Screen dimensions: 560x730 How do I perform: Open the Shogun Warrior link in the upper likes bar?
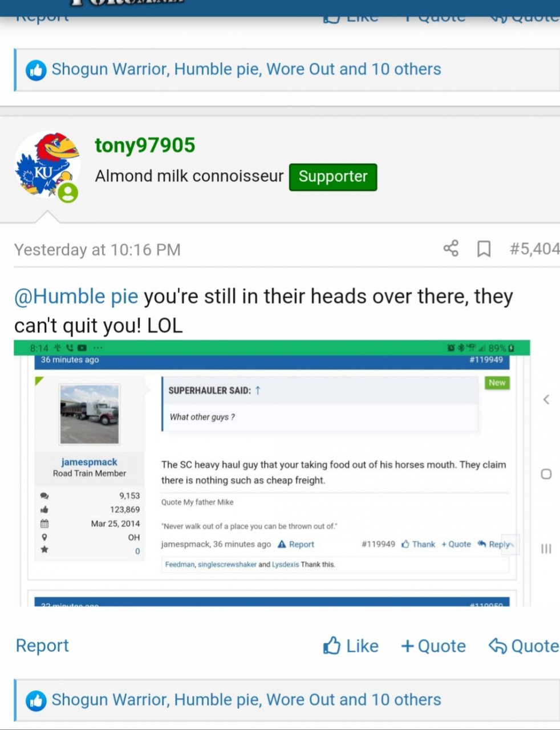tap(110, 69)
